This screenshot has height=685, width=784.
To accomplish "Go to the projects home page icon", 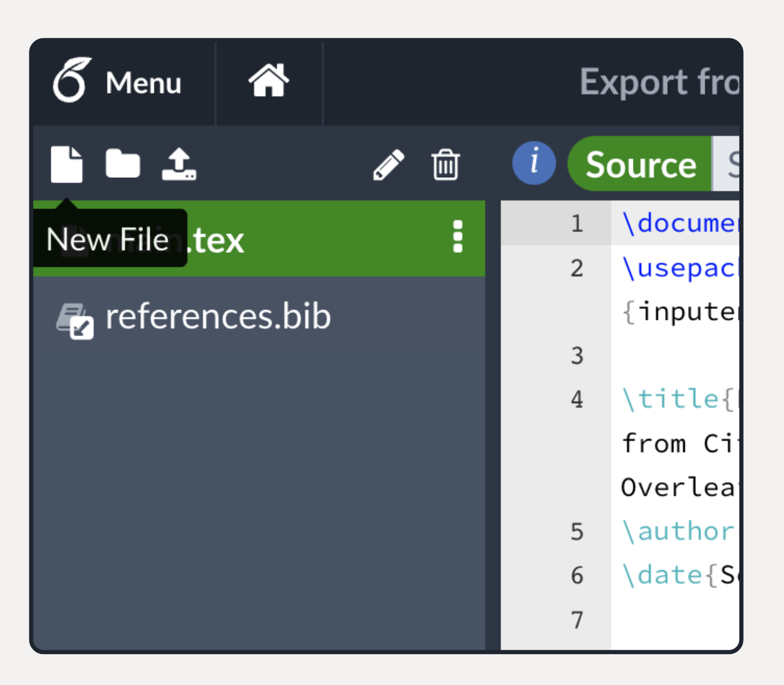I will [269, 81].
